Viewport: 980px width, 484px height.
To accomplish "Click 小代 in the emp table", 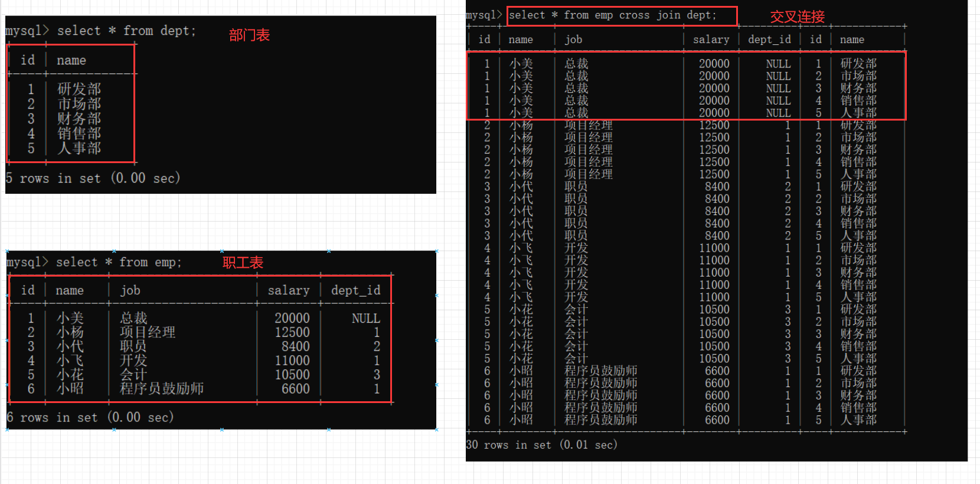I will (x=70, y=346).
